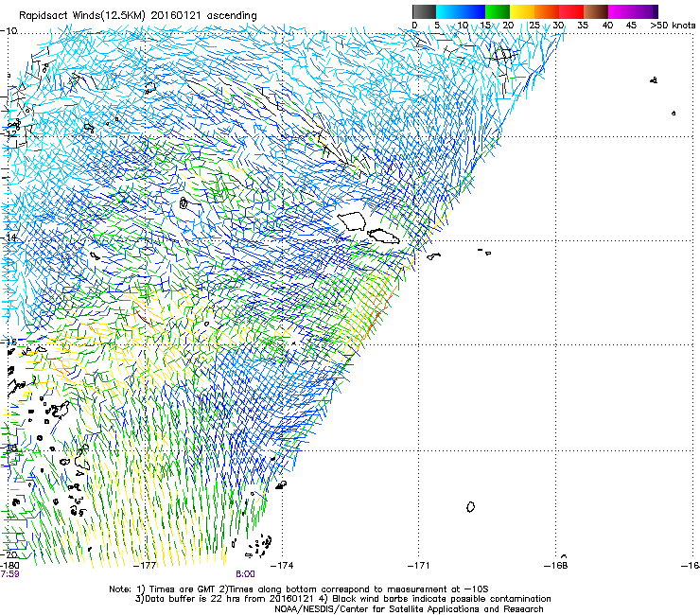
Task: Click the '-171' longitude axis label
Action: click(419, 566)
